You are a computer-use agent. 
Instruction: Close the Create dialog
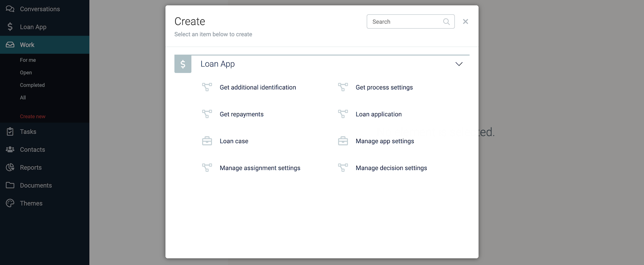[466, 21]
